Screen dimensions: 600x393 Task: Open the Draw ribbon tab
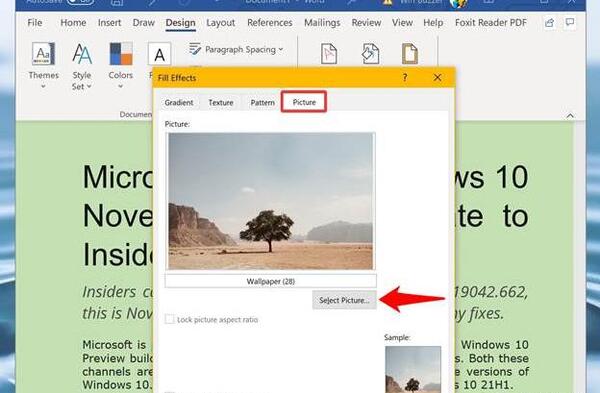(143, 23)
